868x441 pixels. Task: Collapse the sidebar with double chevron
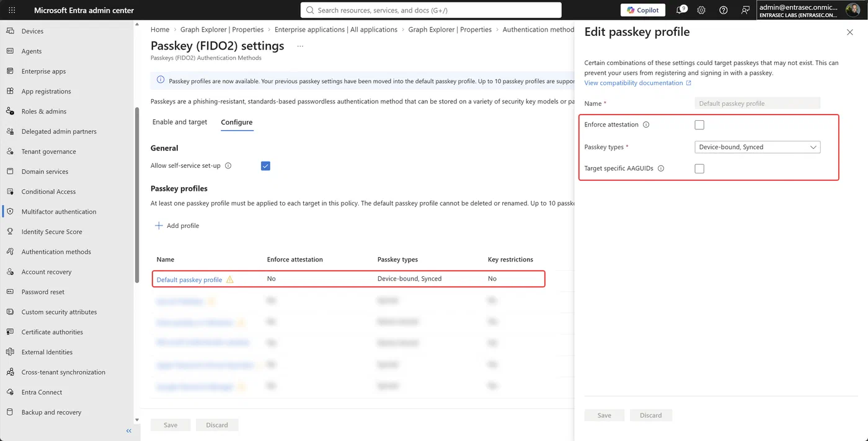[129, 431]
